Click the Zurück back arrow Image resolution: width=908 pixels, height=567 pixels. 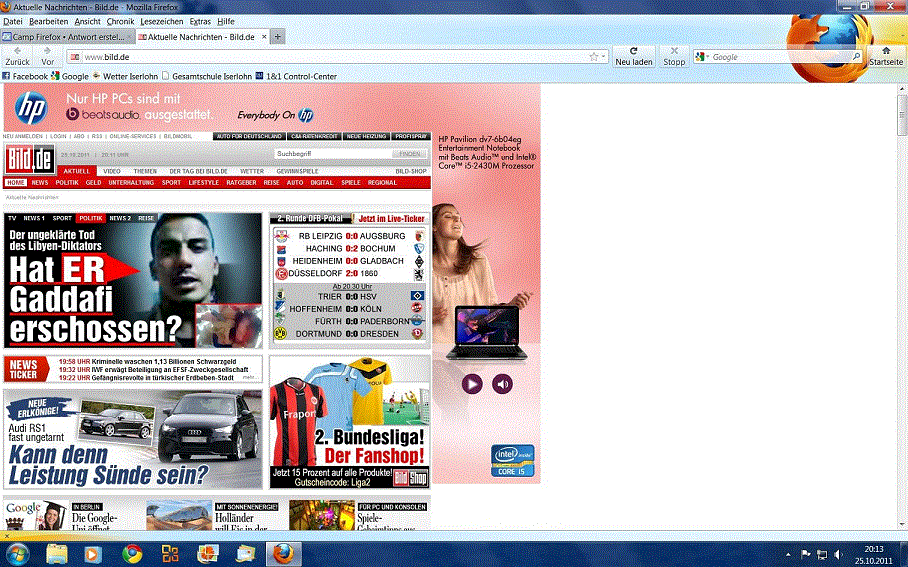click(x=18, y=55)
